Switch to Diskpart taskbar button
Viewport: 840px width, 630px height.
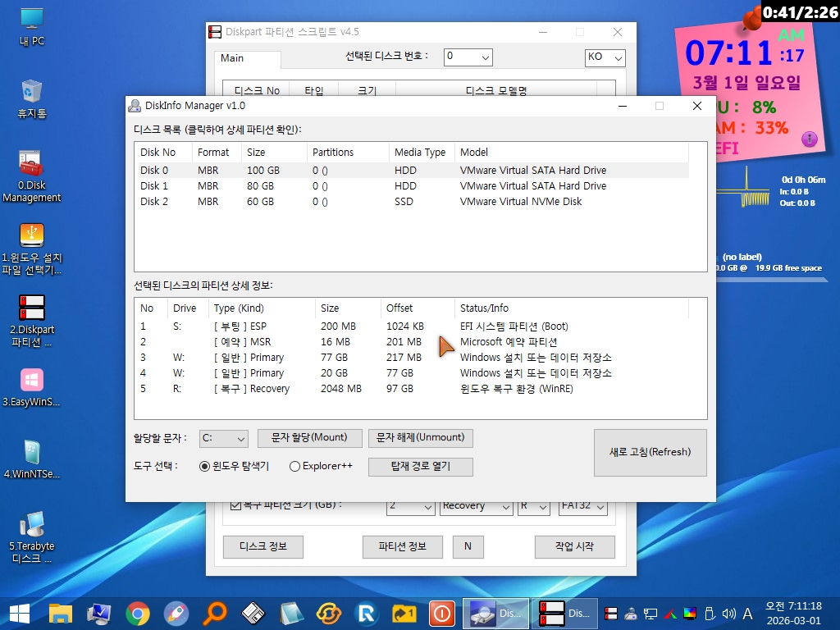click(564, 614)
